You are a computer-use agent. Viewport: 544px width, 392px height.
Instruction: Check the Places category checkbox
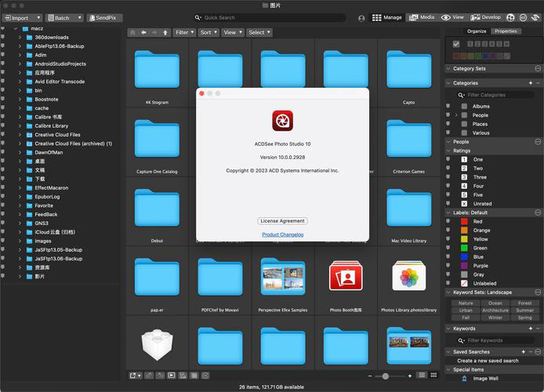pos(464,124)
